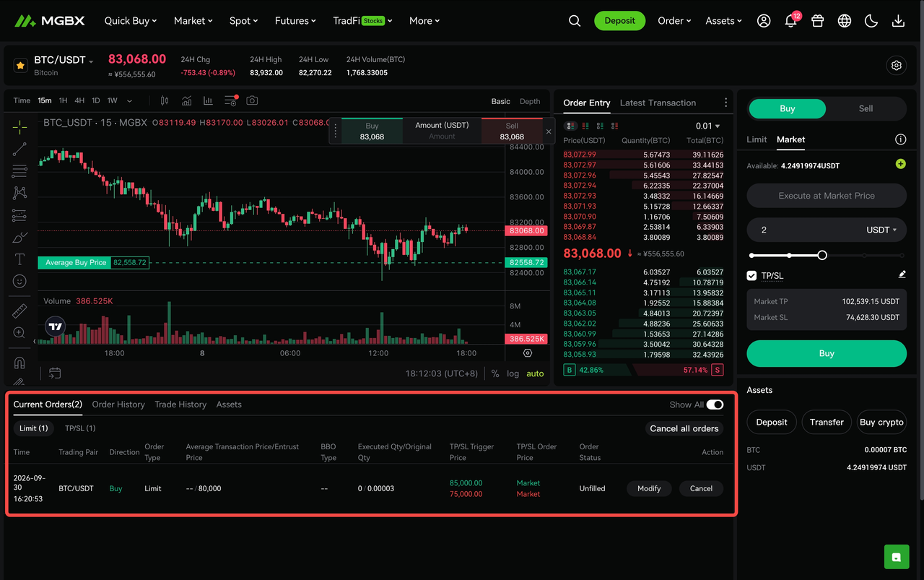The height and width of the screenshot is (580, 924).
Task: Open the search magnifier icon
Action: (x=575, y=21)
